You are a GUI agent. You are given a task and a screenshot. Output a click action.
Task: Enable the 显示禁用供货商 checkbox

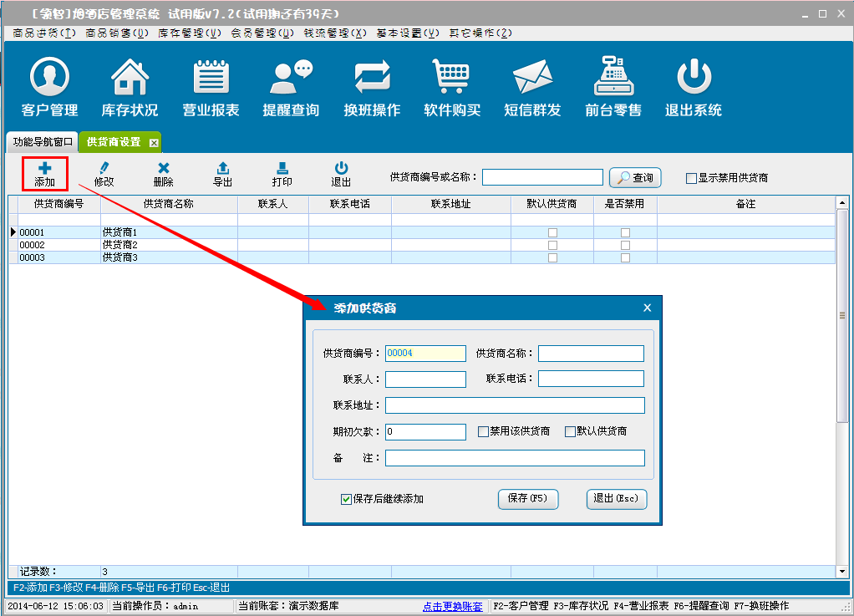(691, 178)
